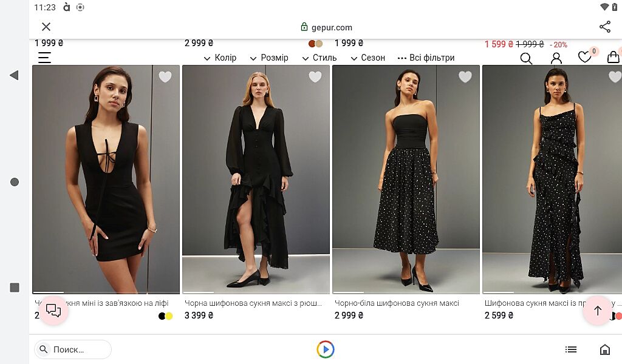This screenshot has width=622, height=364.
Task: Favorite the black chiffon ruffle maxi dress
Action: click(x=315, y=77)
